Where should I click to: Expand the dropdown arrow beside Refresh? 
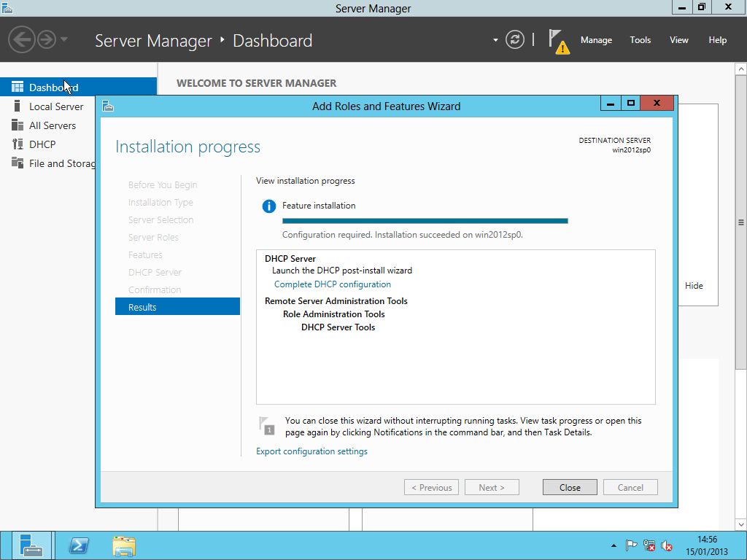(x=495, y=40)
